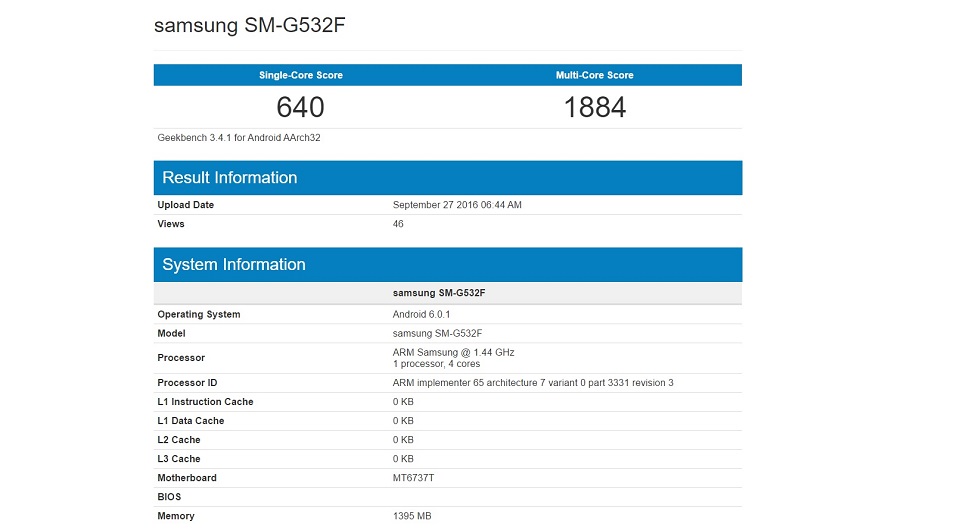Click the Processor row label

tap(181, 358)
